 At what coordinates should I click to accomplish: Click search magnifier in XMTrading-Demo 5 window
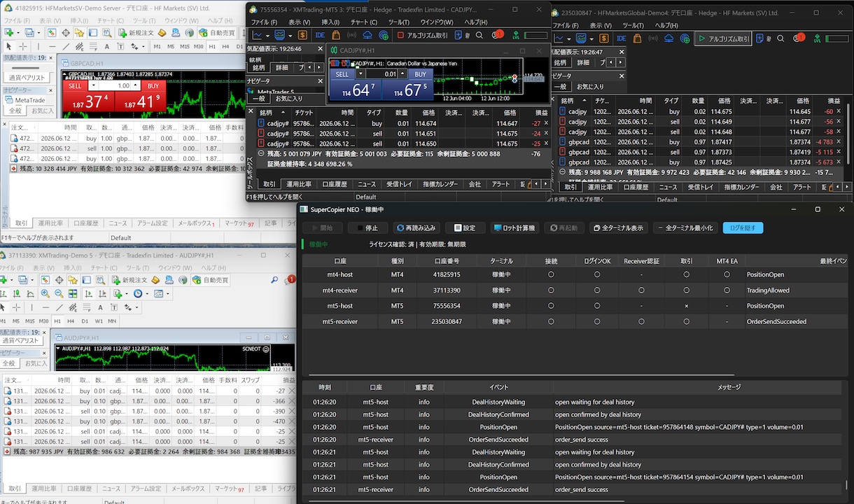(274, 280)
